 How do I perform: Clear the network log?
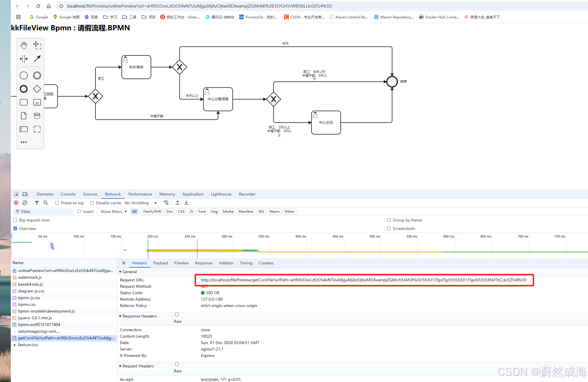tap(25, 203)
